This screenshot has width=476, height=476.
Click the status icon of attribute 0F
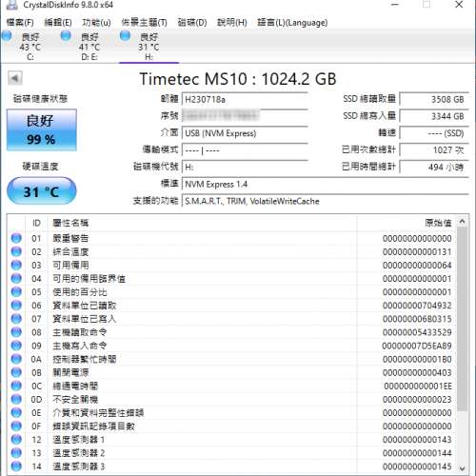16,426
